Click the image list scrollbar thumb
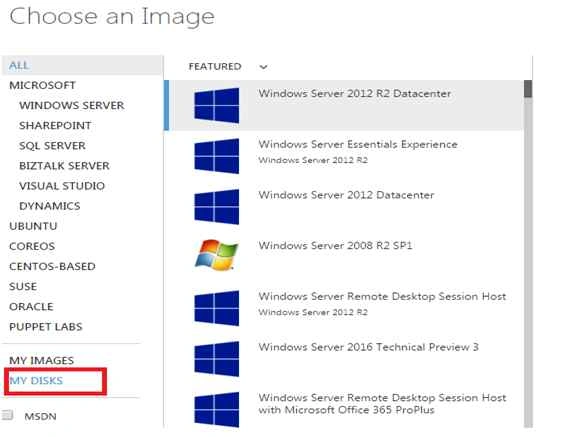This screenshot has width=561, height=437. point(528,89)
